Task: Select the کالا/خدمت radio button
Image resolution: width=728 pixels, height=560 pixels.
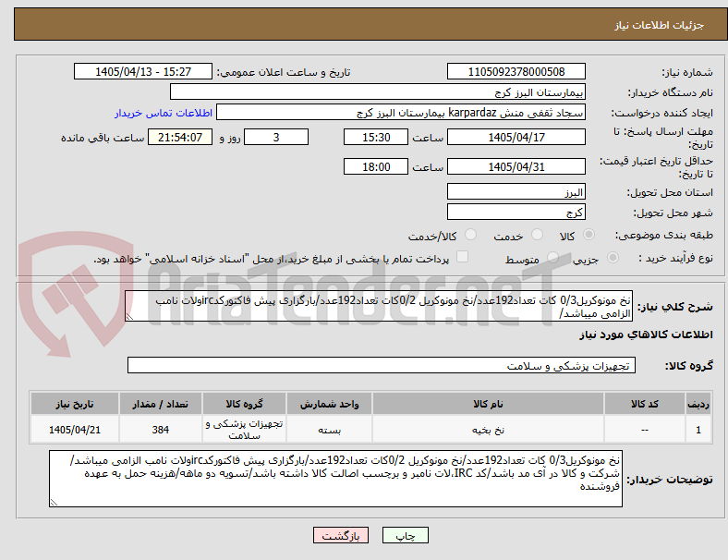Action: (x=471, y=235)
